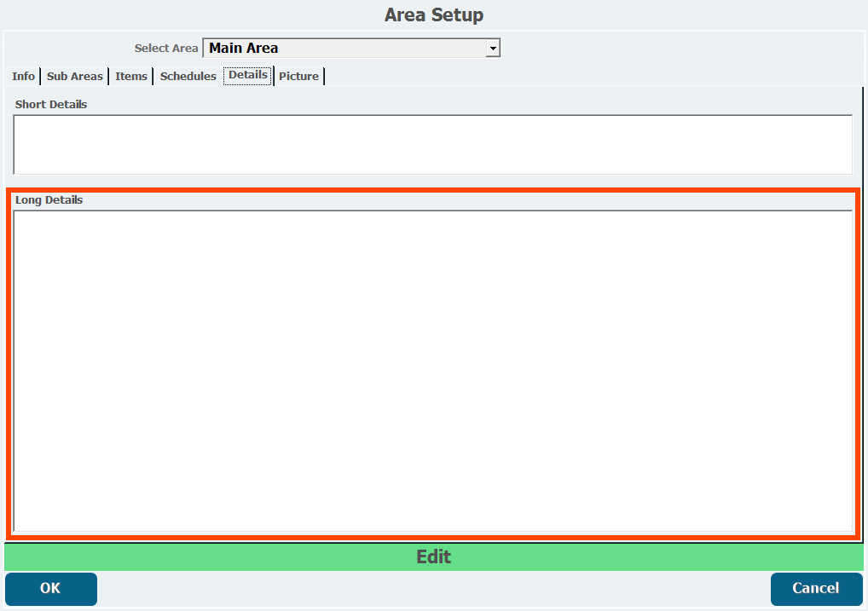Confirm with the OK button
Screen dimensions: 868x611
(51, 589)
